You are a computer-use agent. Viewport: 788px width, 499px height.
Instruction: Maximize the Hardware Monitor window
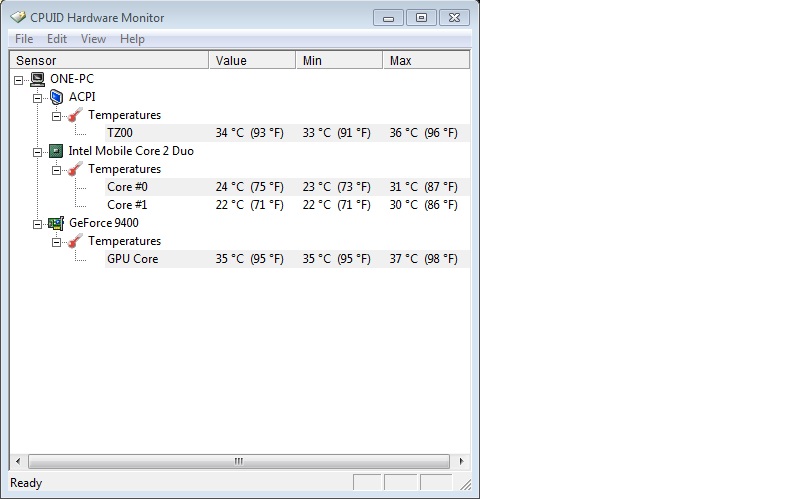point(421,18)
